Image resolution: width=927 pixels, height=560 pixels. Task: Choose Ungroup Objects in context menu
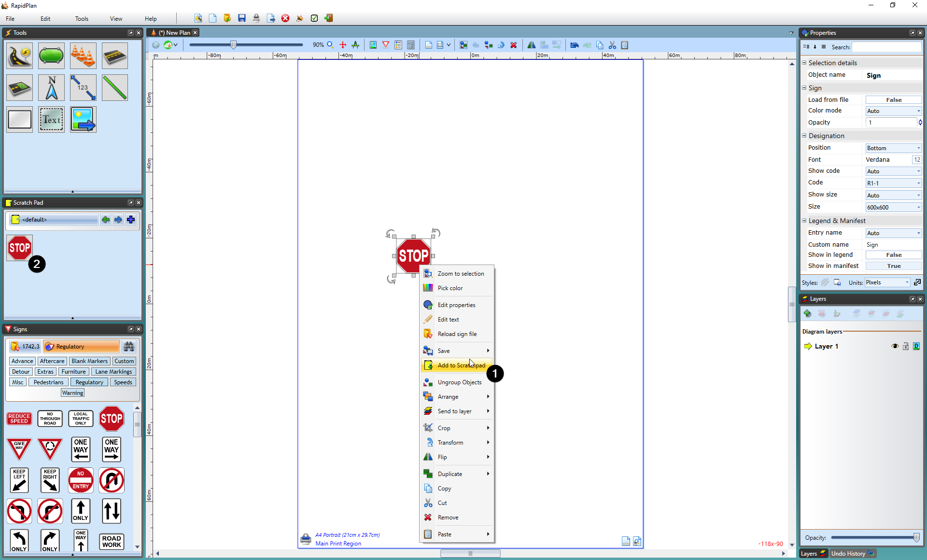point(457,382)
